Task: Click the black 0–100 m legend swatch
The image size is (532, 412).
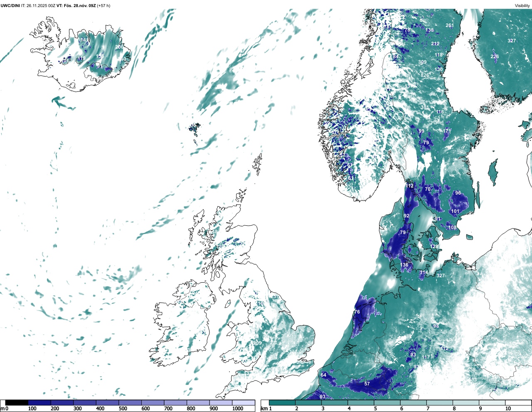Action: 17,403
